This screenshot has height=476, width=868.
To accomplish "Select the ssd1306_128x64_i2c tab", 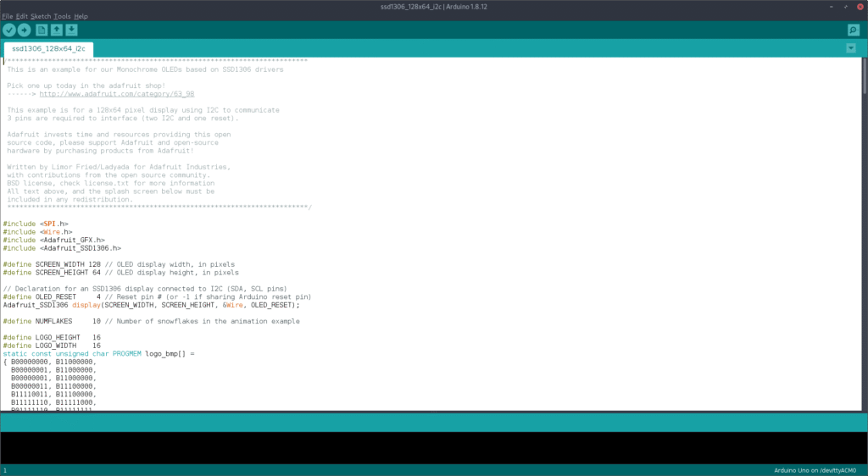I will 47,49.
